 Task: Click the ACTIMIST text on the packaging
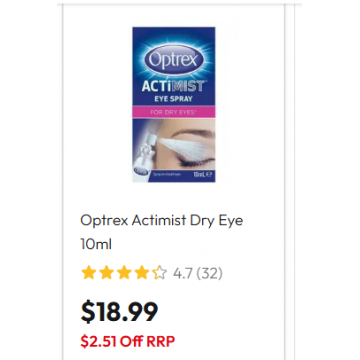pyautogui.click(x=172, y=87)
